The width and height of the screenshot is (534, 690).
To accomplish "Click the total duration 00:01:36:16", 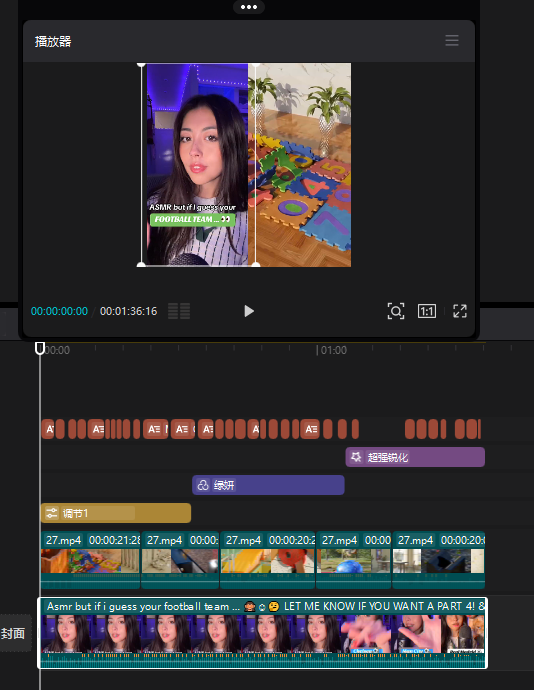I will (129, 311).
